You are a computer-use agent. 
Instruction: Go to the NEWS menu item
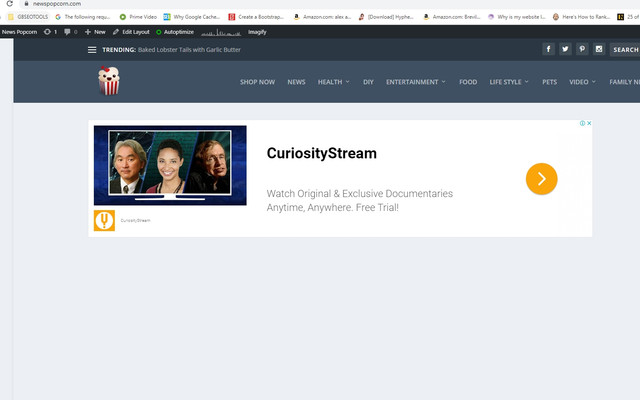[296, 82]
